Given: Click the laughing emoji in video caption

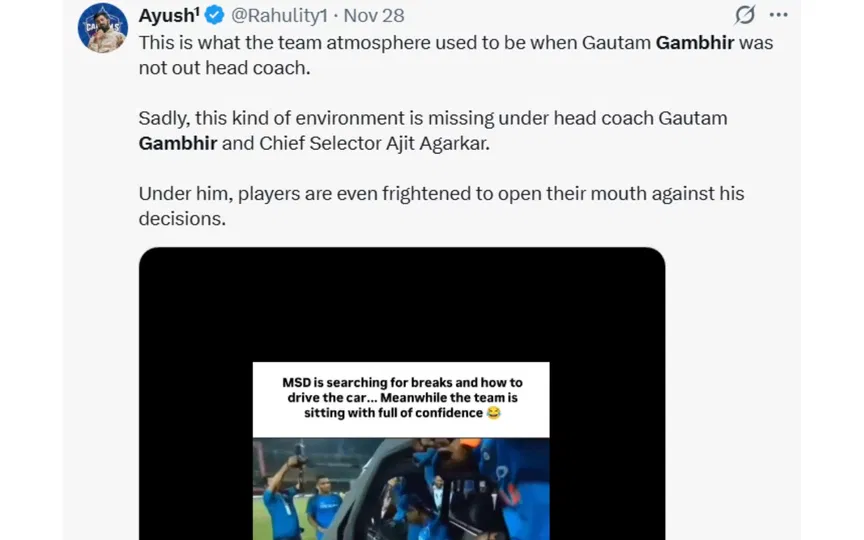Looking at the screenshot, I should pyautogui.click(x=492, y=413).
